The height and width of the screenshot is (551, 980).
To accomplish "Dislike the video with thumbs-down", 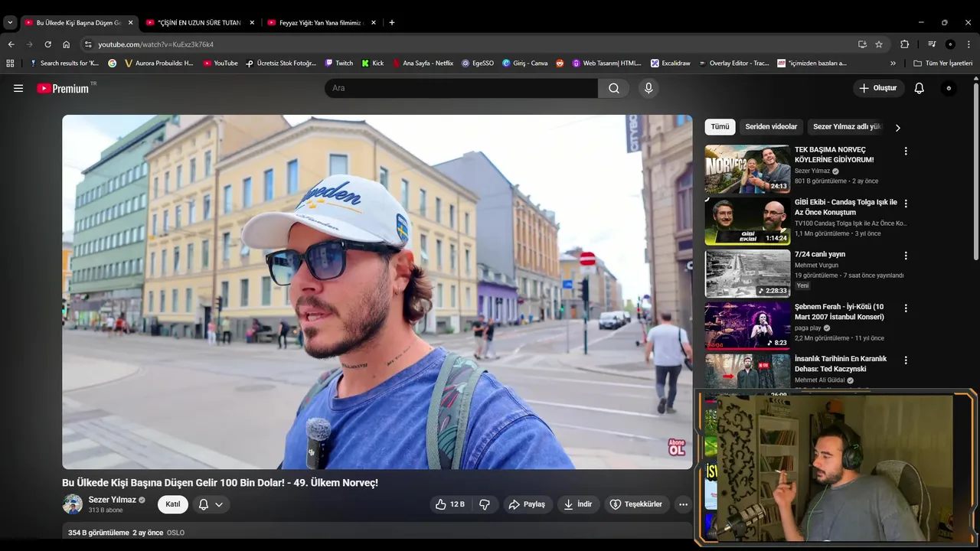I will pos(485,504).
